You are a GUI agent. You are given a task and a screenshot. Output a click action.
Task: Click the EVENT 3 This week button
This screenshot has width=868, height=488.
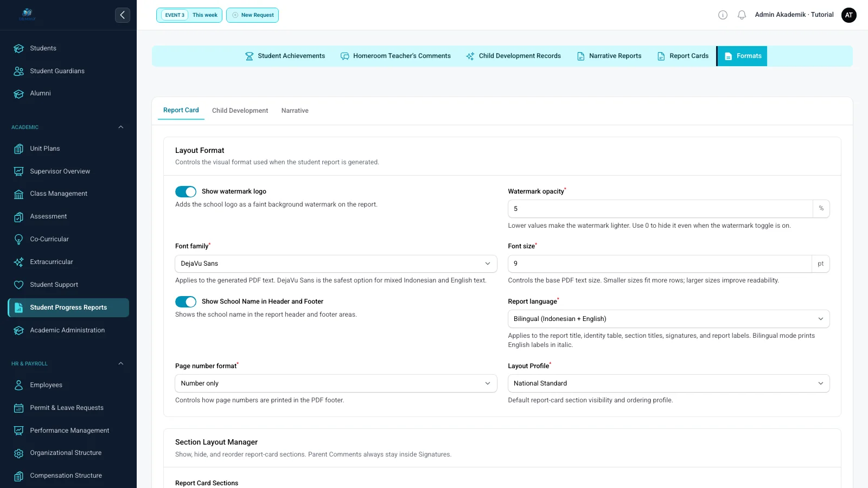189,15
